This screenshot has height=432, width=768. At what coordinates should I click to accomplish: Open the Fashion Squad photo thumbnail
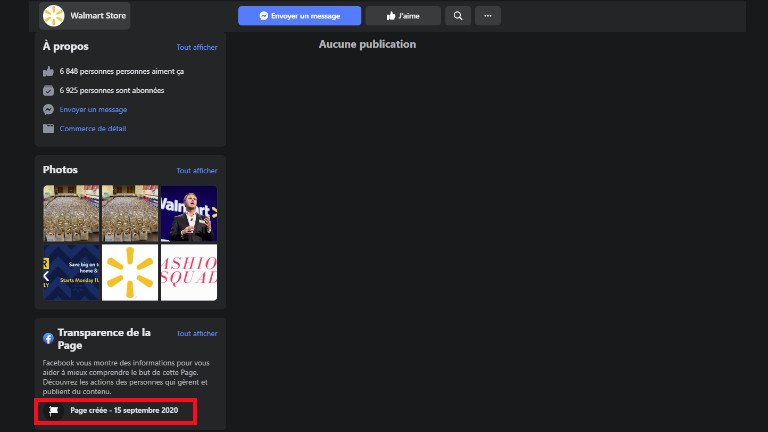(189, 272)
